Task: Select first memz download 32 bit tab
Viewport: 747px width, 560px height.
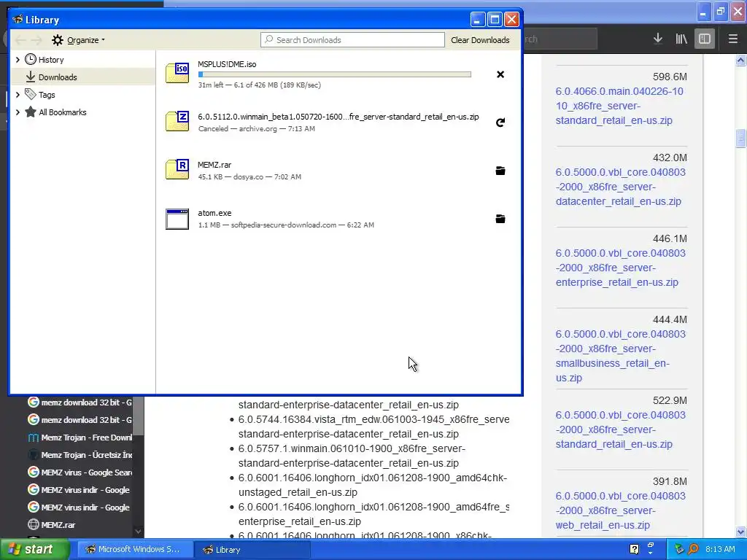Action: pos(79,402)
